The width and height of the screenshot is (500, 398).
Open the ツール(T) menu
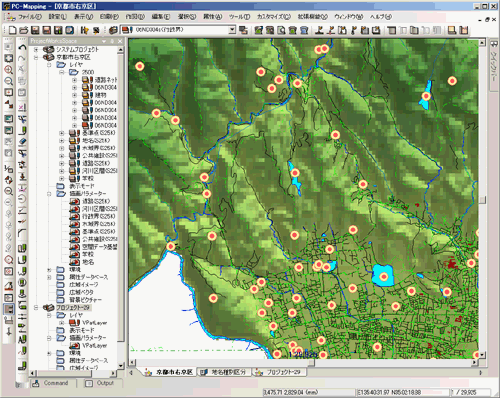pyautogui.click(x=239, y=17)
